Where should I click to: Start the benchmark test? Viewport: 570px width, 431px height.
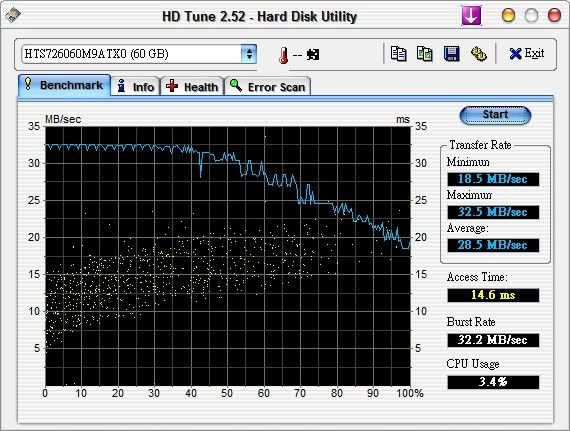point(495,115)
